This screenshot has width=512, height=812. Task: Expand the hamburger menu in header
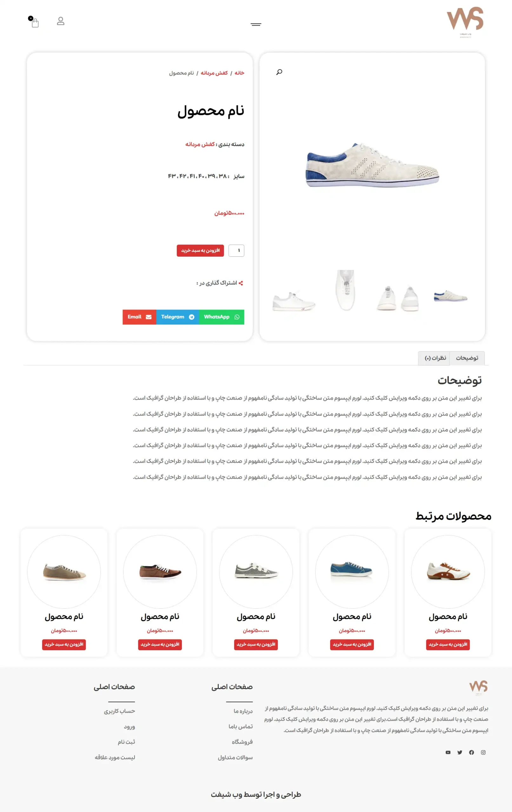click(x=256, y=24)
